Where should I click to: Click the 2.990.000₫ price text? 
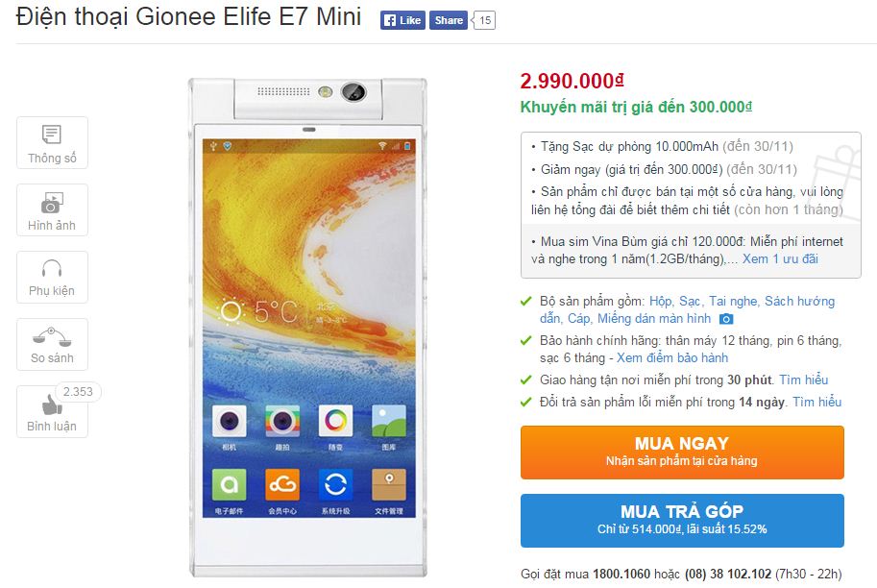coord(572,81)
